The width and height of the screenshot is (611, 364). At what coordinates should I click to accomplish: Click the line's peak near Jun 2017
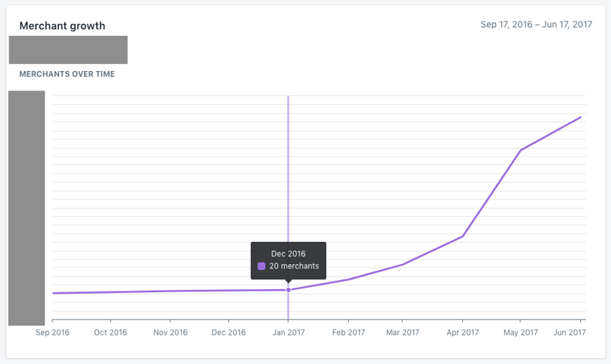pyautogui.click(x=581, y=117)
